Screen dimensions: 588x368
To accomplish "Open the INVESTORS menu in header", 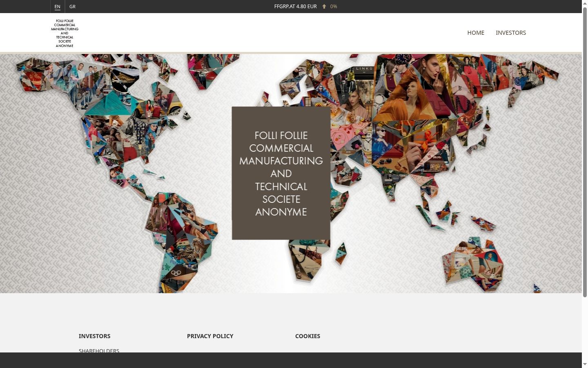I will [x=511, y=33].
